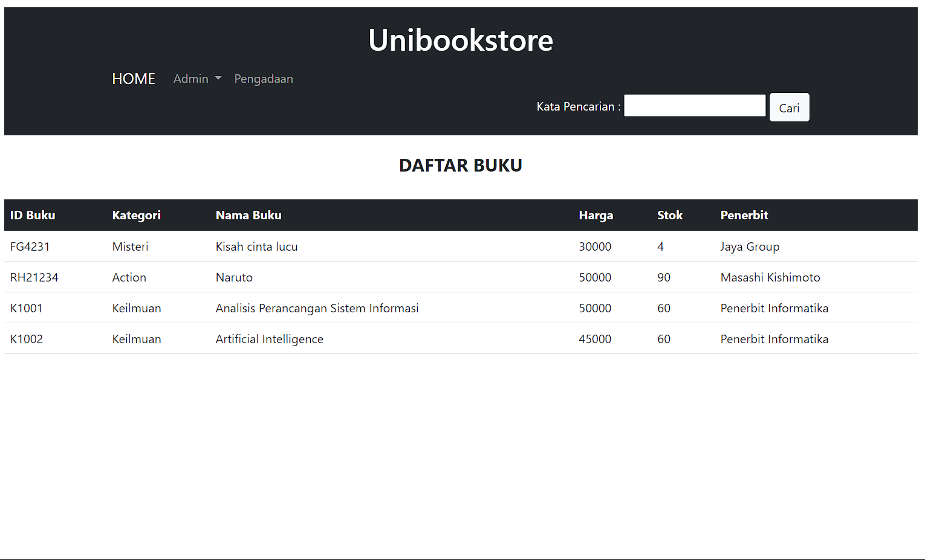Select the Kisah cinta lucu book row
This screenshot has width=925, height=560.
click(x=256, y=246)
